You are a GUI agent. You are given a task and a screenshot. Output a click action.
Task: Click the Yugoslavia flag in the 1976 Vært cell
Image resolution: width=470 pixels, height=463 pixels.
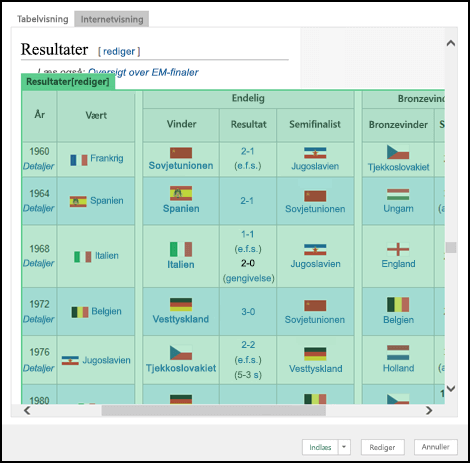pos(70,360)
